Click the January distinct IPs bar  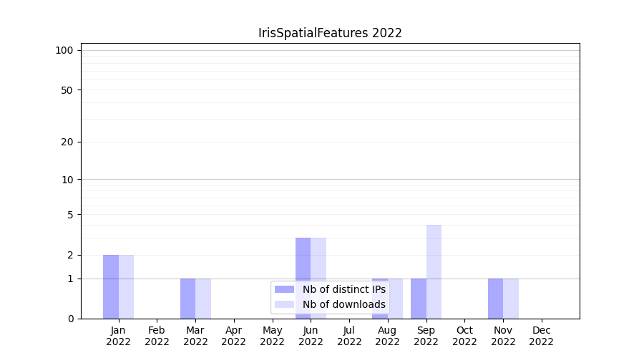click(111, 286)
